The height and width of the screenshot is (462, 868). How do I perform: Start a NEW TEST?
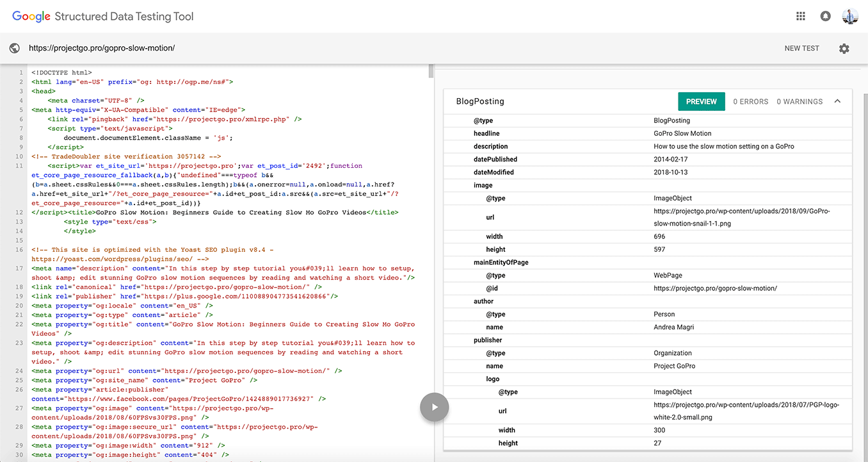pyautogui.click(x=802, y=48)
